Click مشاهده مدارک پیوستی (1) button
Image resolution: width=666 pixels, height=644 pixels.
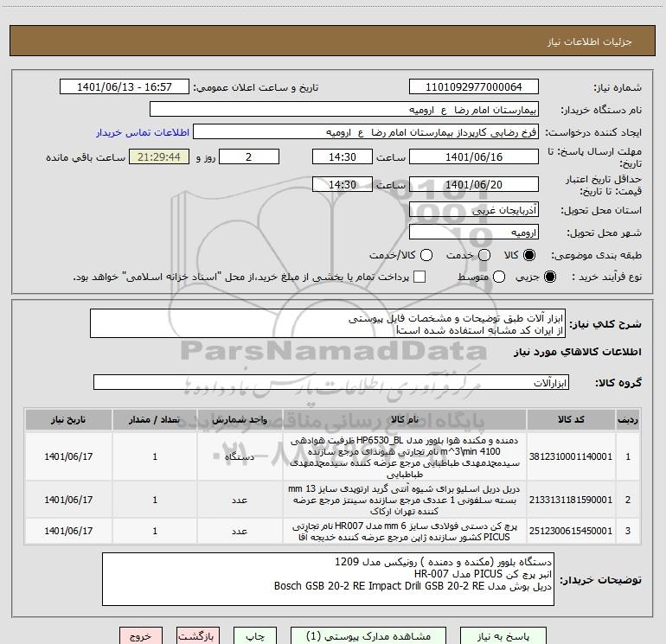(368, 636)
